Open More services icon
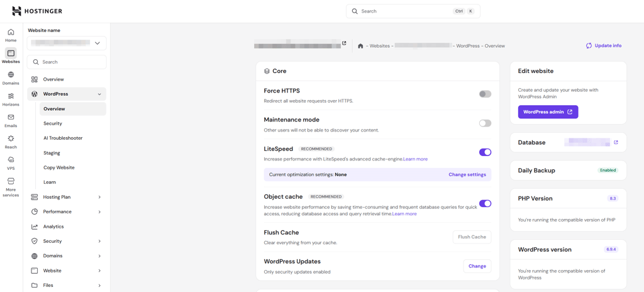This screenshot has height=292, width=644. (11, 181)
